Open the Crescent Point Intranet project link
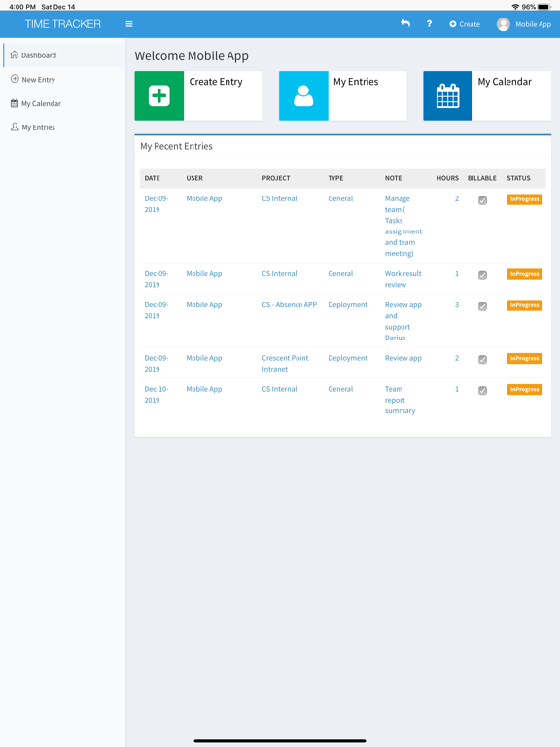560x747 pixels. click(285, 363)
